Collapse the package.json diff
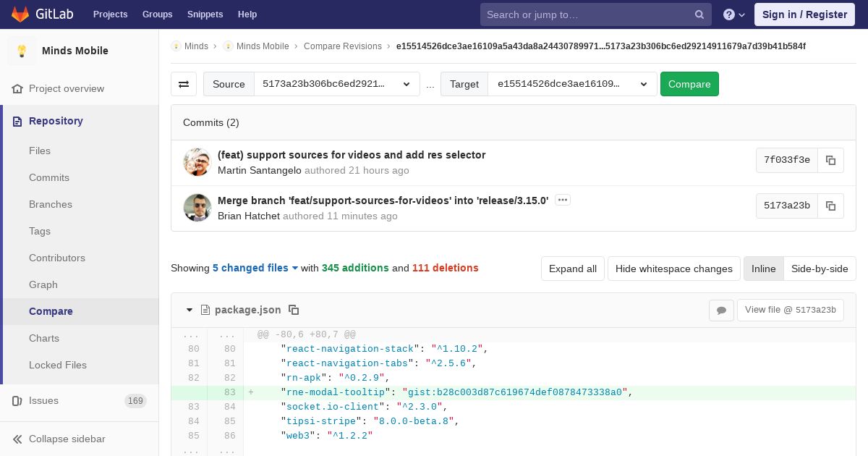Screen dimensions: 868x456 190,310
